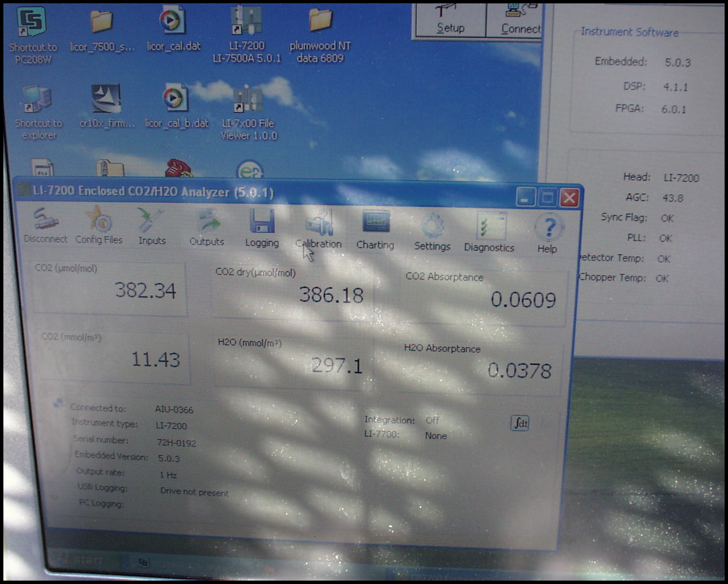Screen dimensions: 728x584
Task: Click the CO2 (mmol/m³) value 11.43
Action: 156,360
